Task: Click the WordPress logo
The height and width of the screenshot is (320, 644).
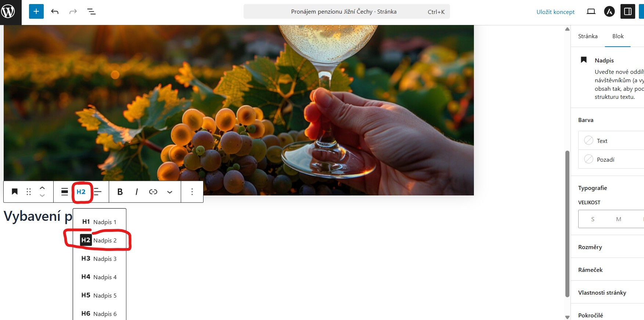Action: (8, 11)
